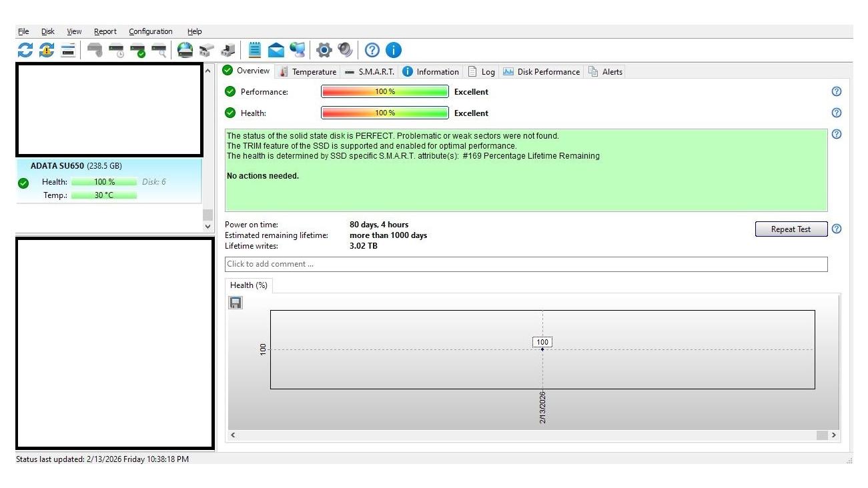
Task: Click the blue Refresh arrows toolbar icon
Action: coord(25,50)
